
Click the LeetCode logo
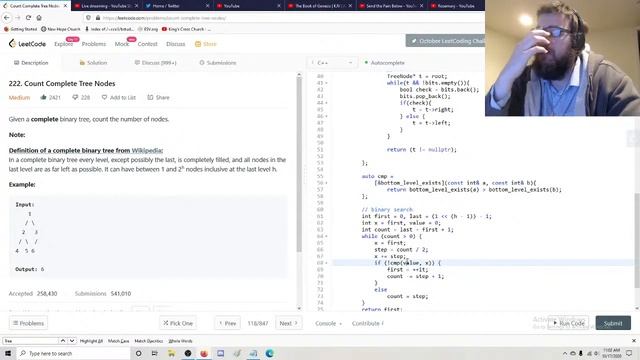[x=27, y=44]
